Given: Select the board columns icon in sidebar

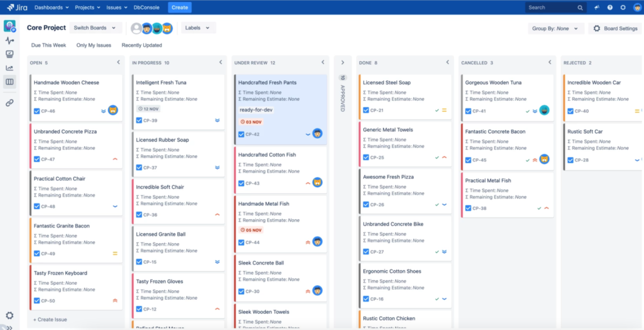Looking at the screenshot, I should click(x=9, y=82).
